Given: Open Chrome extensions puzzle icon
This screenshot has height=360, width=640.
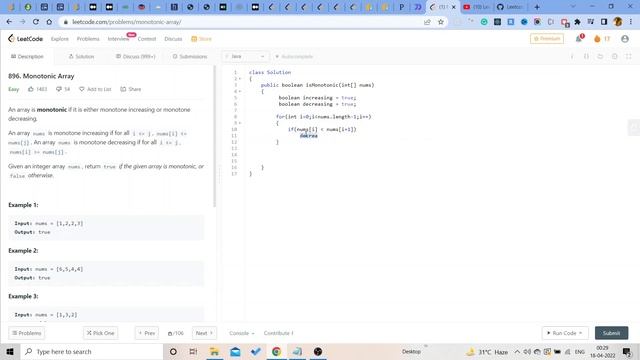Looking at the screenshot, I should [x=577, y=22].
